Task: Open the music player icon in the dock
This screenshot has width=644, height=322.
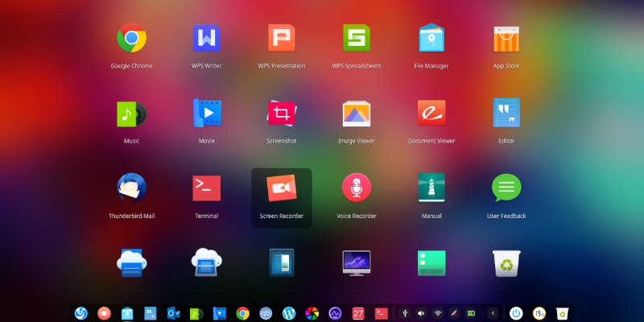Action: (196, 314)
